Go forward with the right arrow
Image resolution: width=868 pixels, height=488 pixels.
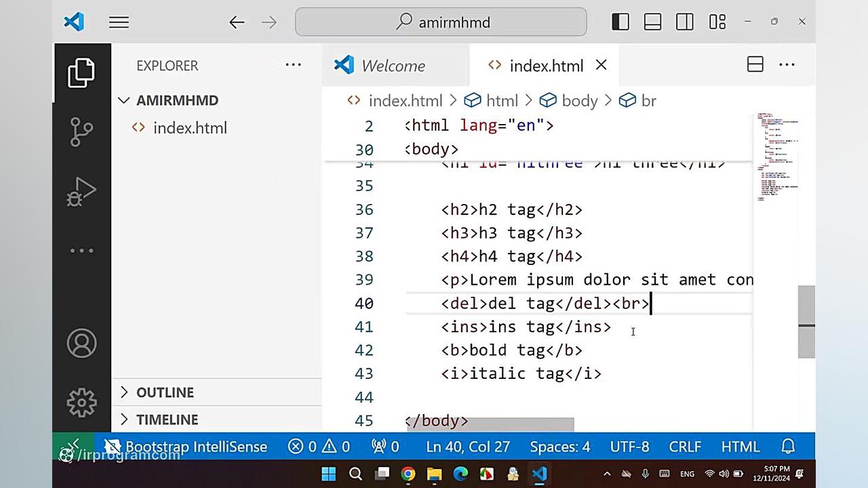[269, 22]
